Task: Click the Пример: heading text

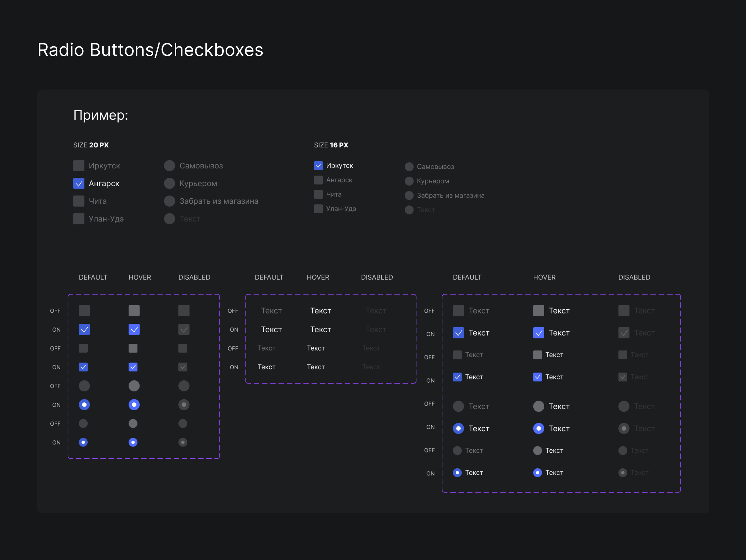Action: pos(100,115)
